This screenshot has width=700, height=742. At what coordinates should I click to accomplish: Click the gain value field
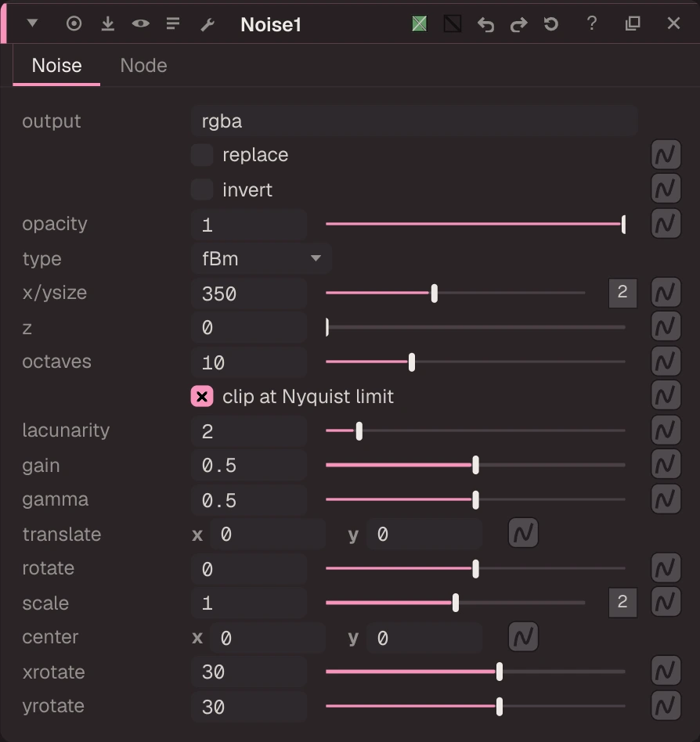click(x=249, y=466)
